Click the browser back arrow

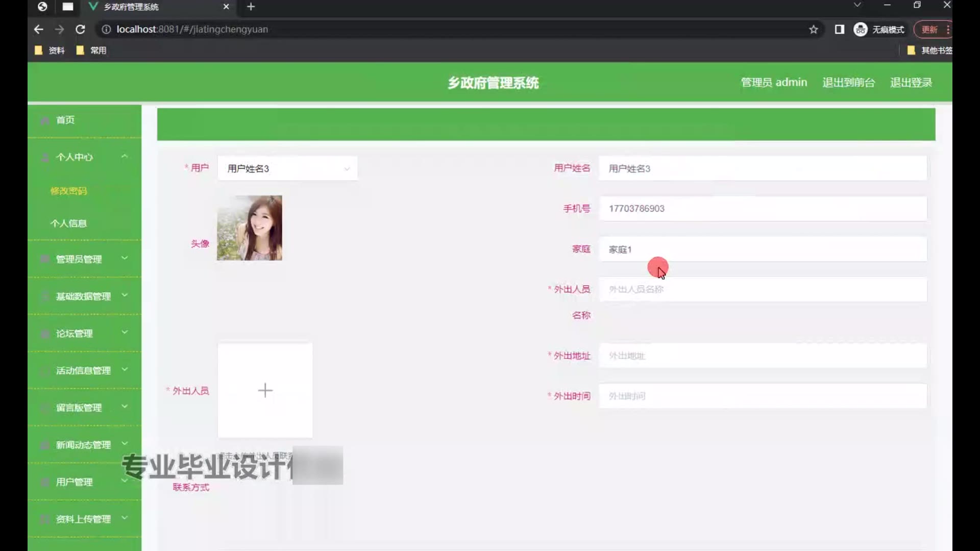tap(39, 30)
